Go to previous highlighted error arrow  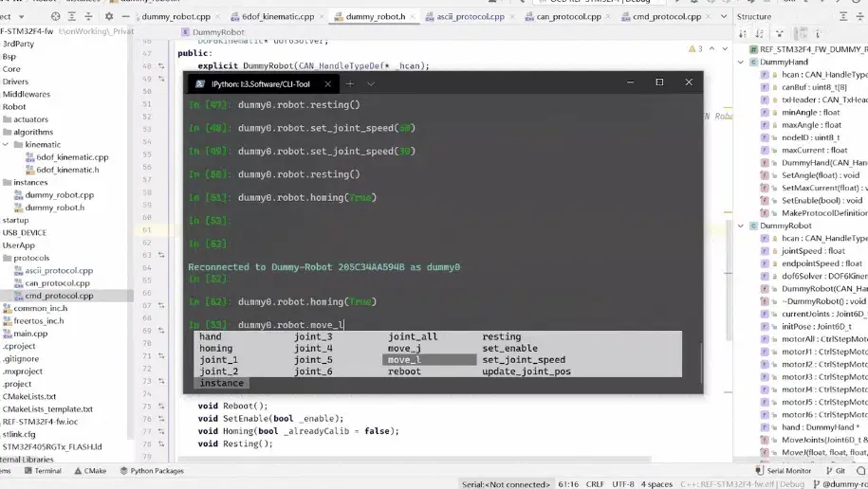[x=711, y=49]
